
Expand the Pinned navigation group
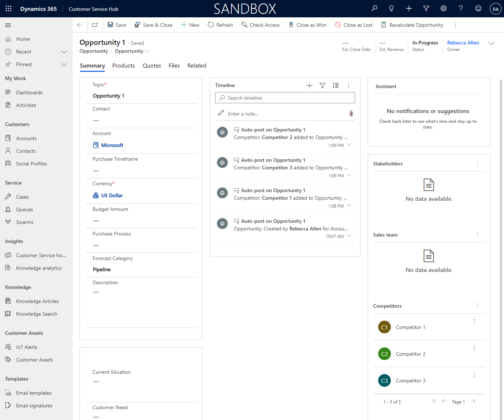(x=64, y=64)
